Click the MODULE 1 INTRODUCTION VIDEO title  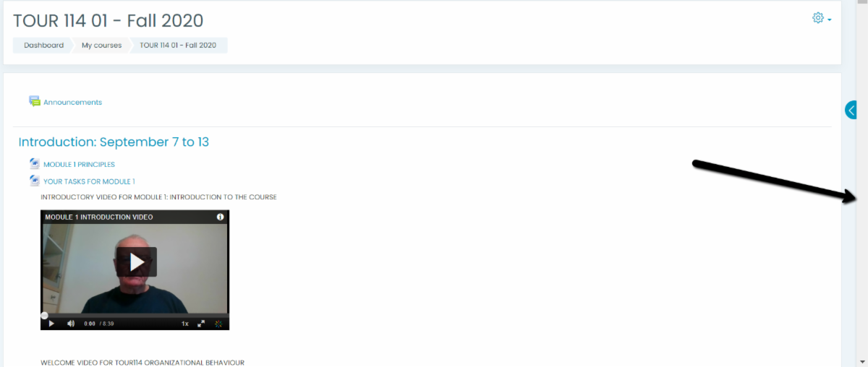[99, 217]
